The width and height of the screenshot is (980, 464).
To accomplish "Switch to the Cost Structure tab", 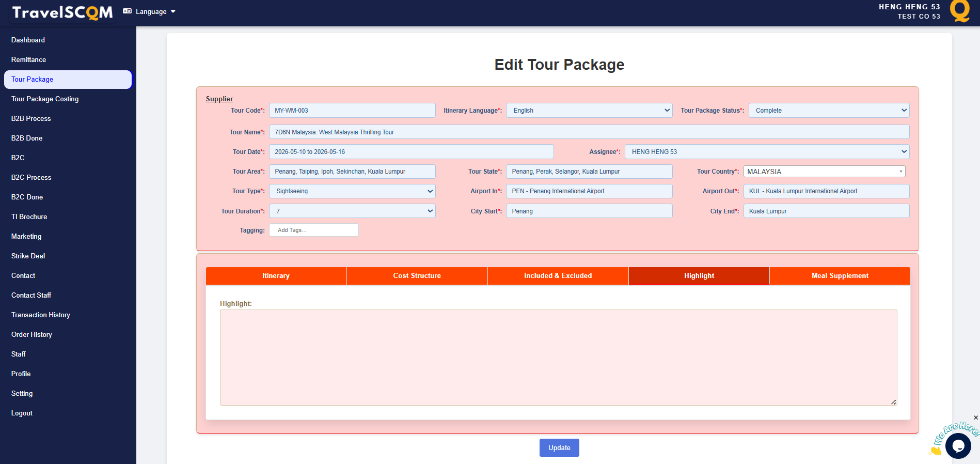I will point(417,276).
